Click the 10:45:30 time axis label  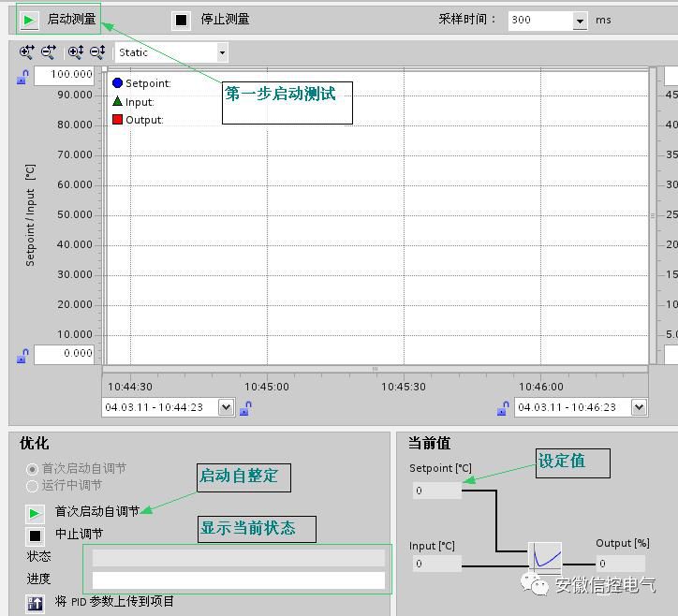pos(404,387)
